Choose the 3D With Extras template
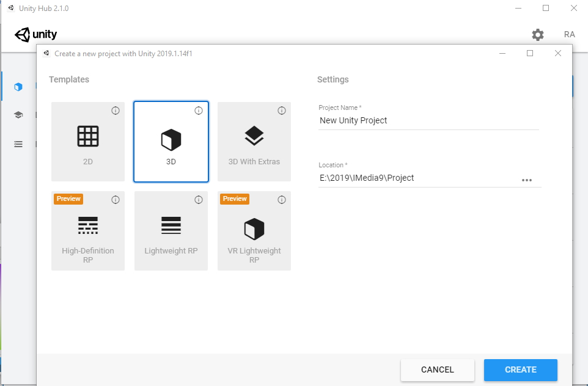 click(x=254, y=141)
